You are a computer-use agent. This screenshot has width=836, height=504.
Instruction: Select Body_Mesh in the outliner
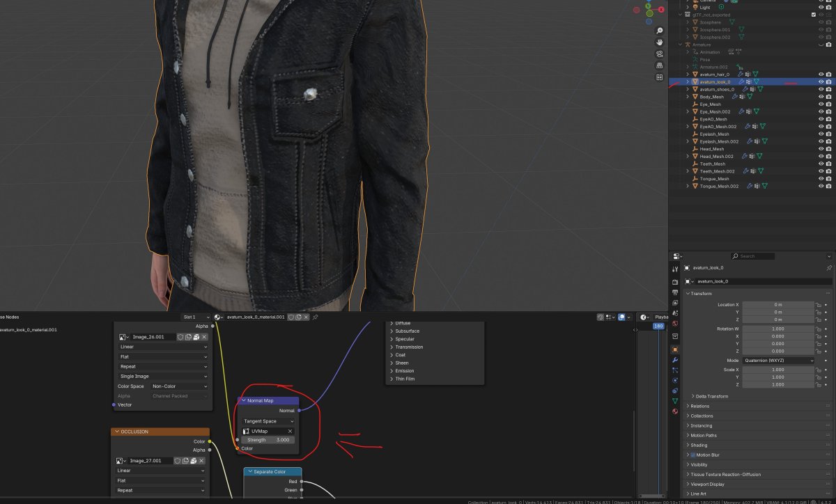711,97
